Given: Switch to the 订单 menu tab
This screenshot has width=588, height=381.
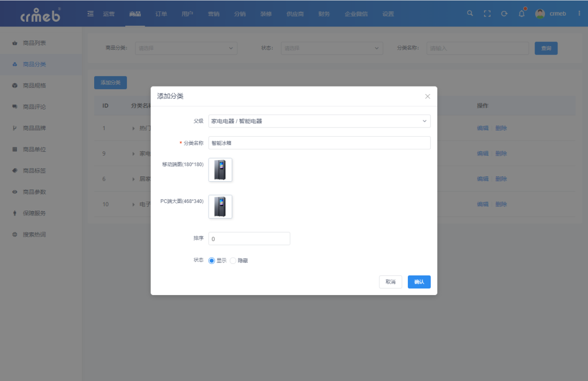Looking at the screenshot, I should click(x=161, y=13).
